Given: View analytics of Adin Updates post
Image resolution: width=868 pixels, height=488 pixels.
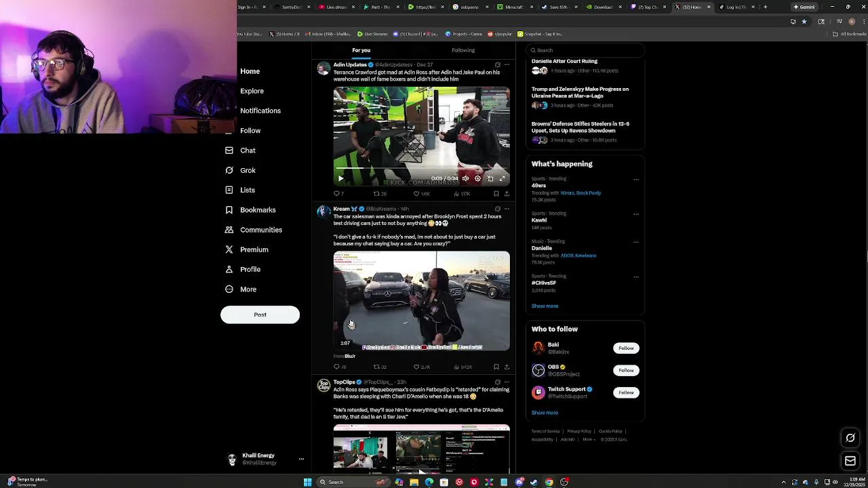Looking at the screenshot, I should pos(462,194).
